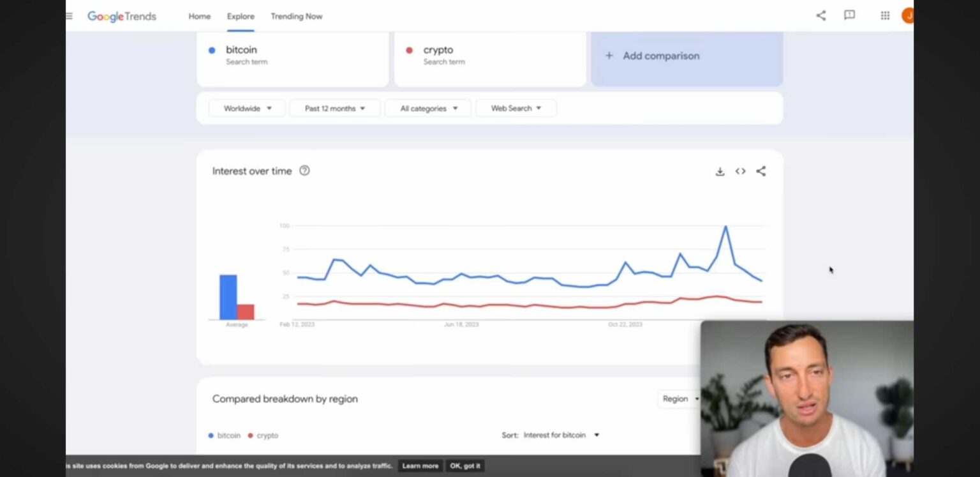The height and width of the screenshot is (477, 980).
Task: Open the Worldwide location dropdown
Action: pos(246,108)
